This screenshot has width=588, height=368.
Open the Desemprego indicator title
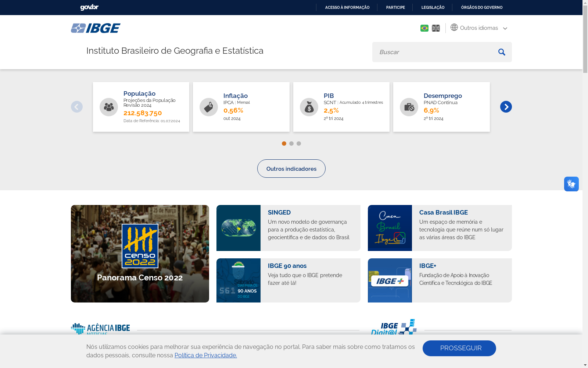click(443, 96)
